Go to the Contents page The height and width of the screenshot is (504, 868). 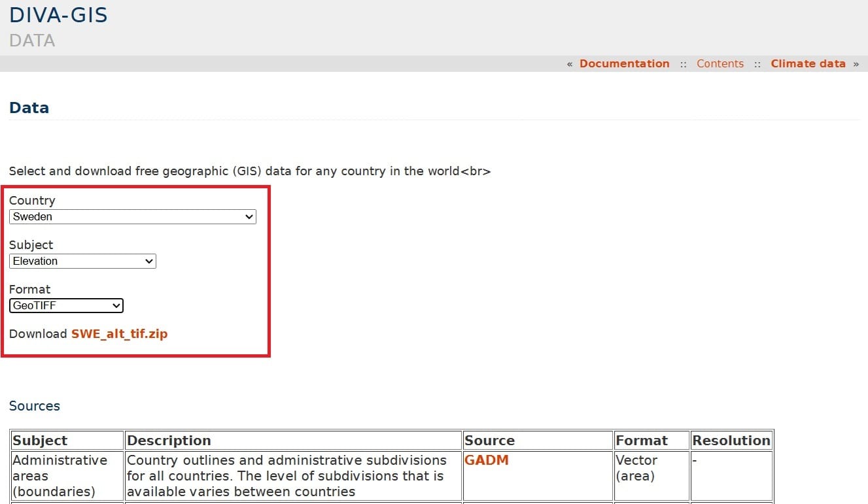pos(720,63)
